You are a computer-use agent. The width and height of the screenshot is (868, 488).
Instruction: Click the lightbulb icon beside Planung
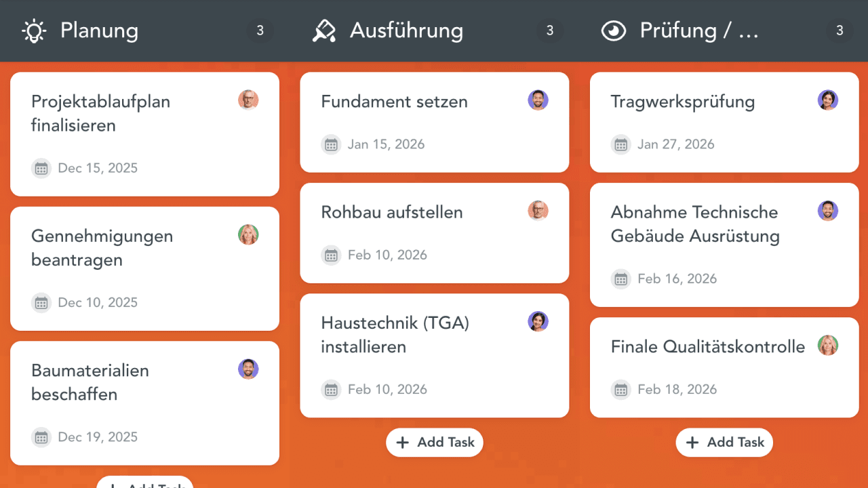click(x=33, y=31)
